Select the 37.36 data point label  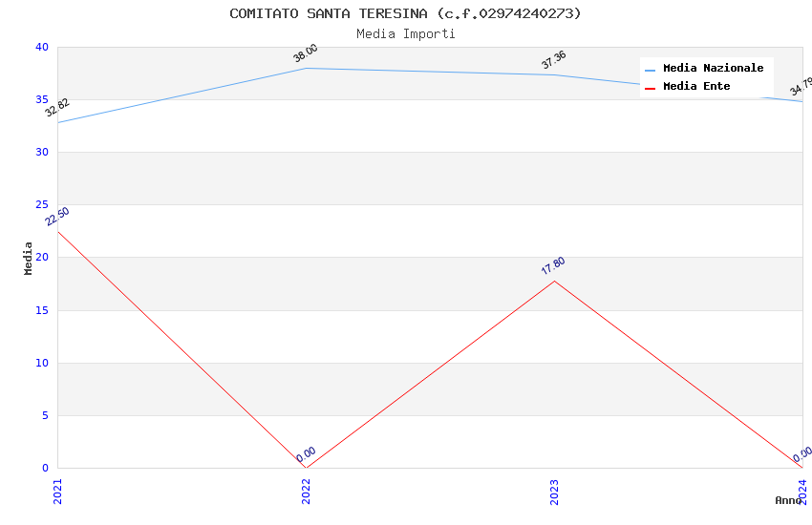pyautogui.click(x=554, y=60)
